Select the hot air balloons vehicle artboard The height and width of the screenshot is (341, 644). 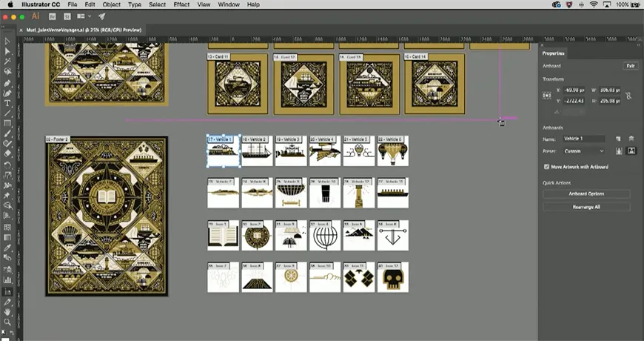point(393,151)
